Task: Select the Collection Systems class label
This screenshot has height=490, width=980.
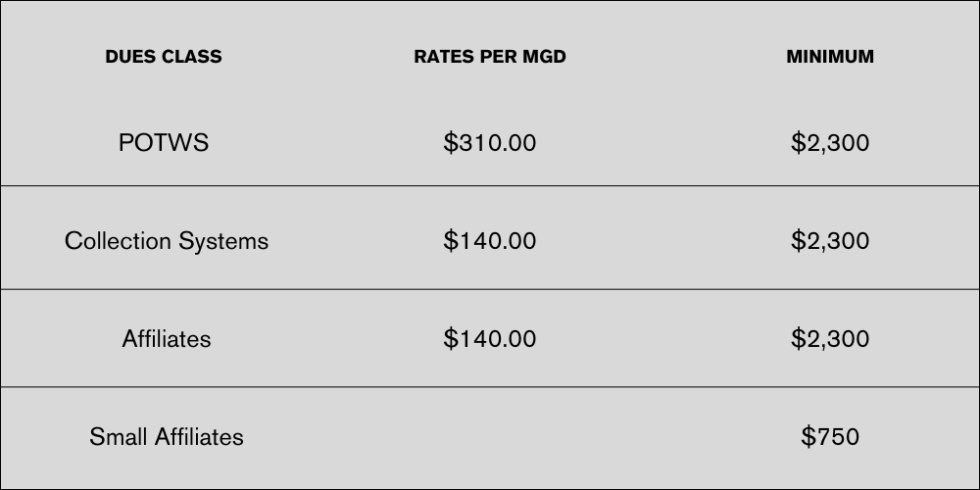Action: [167, 241]
